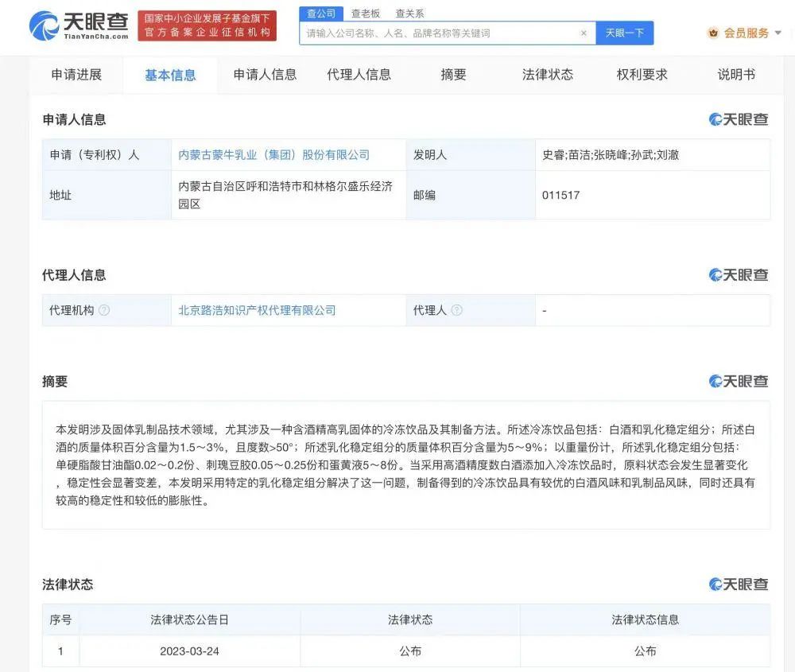Click the 天眼一下 search button

(625, 33)
